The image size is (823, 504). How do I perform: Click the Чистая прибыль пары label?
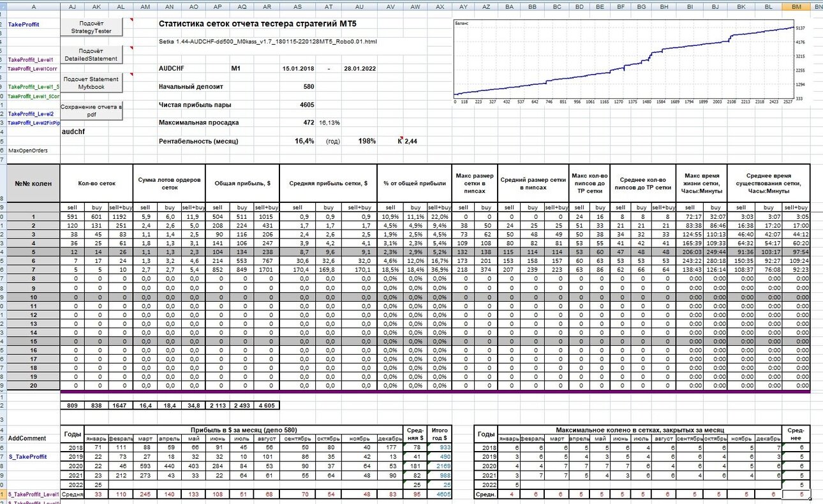(x=195, y=105)
